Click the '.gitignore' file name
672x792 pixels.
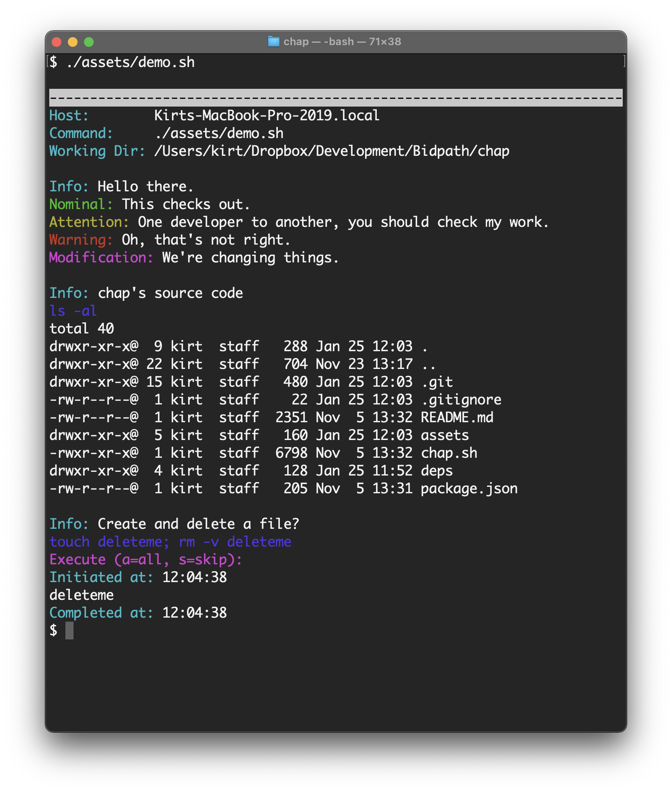click(461, 400)
